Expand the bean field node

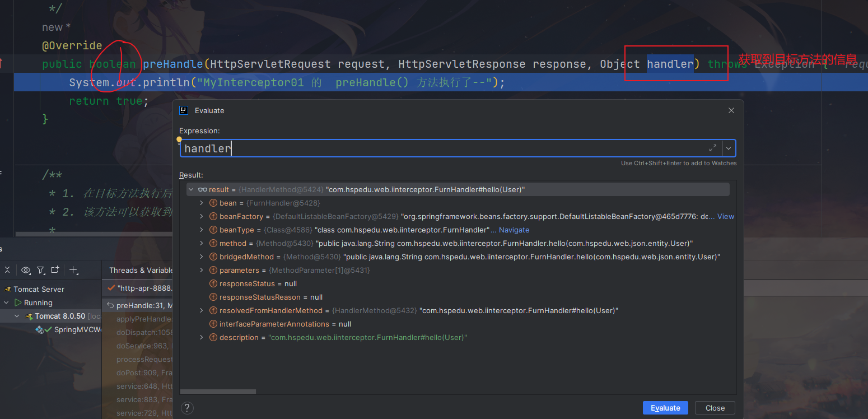point(202,203)
